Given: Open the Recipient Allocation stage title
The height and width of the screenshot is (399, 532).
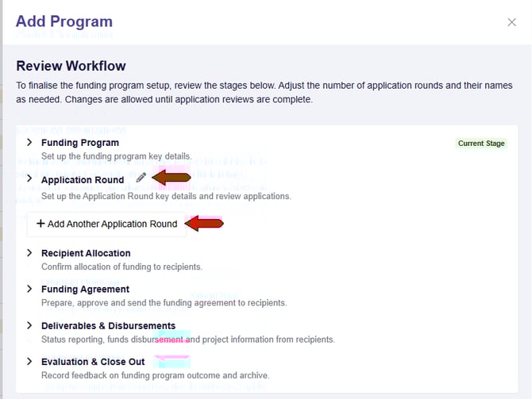Looking at the screenshot, I should click(86, 253).
